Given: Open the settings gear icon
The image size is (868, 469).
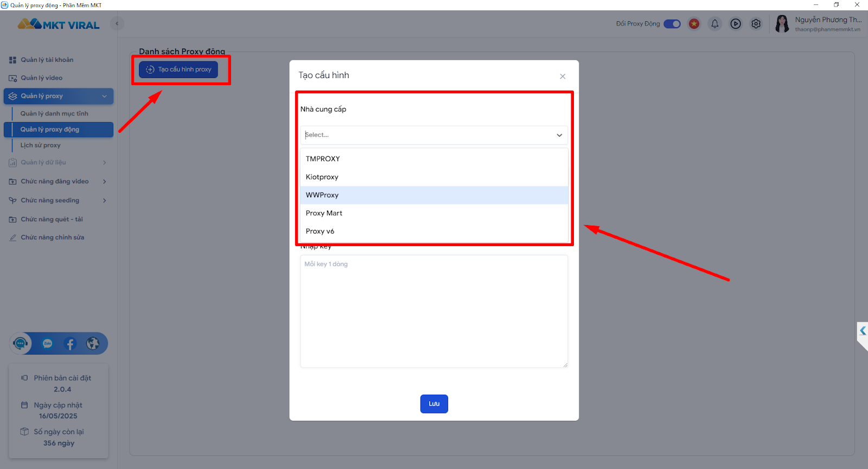Looking at the screenshot, I should pyautogui.click(x=756, y=24).
